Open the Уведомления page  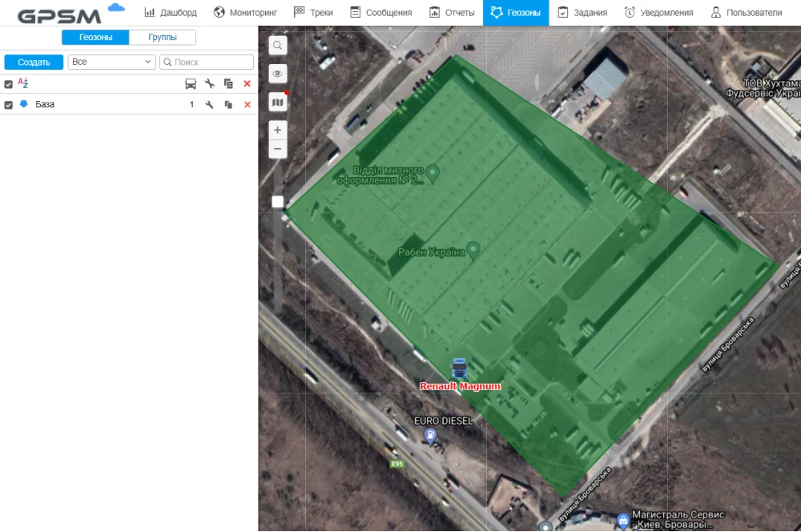click(x=661, y=13)
